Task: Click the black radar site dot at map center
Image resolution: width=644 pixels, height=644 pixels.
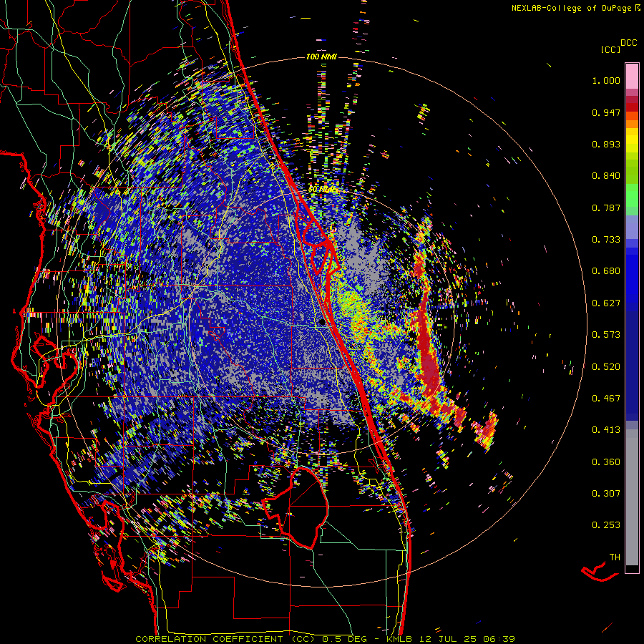Action: (x=321, y=323)
